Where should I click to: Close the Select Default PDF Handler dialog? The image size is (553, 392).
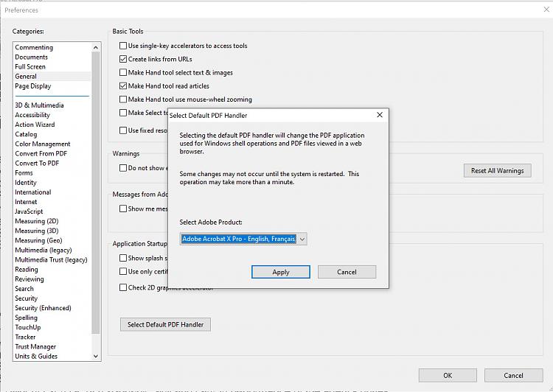380,115
